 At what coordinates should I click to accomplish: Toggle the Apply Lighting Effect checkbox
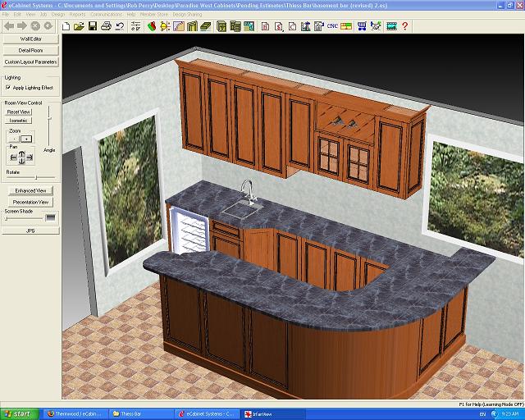(8, 88)
